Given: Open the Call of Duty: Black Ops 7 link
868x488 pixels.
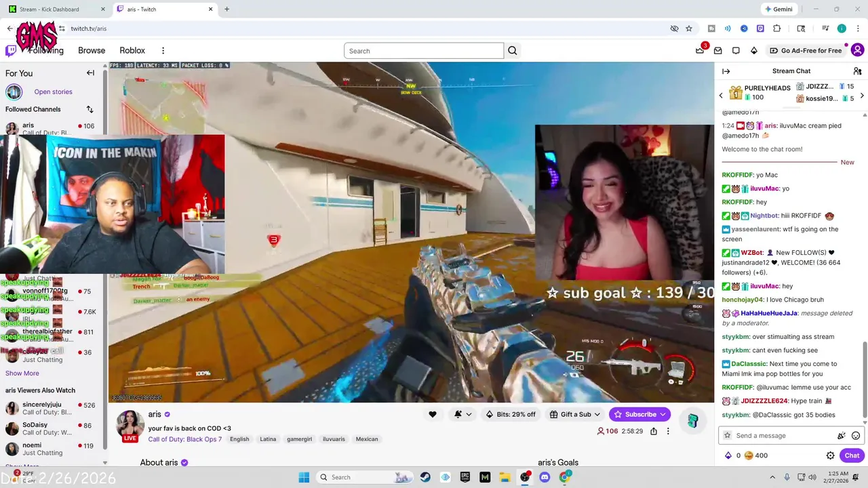Looking at the screenshot, I should click(185, 439).
